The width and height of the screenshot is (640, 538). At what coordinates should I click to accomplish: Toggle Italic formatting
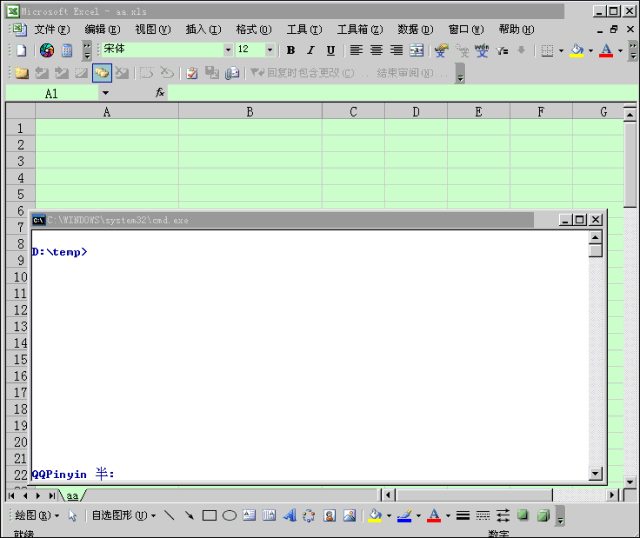(311, 50)
